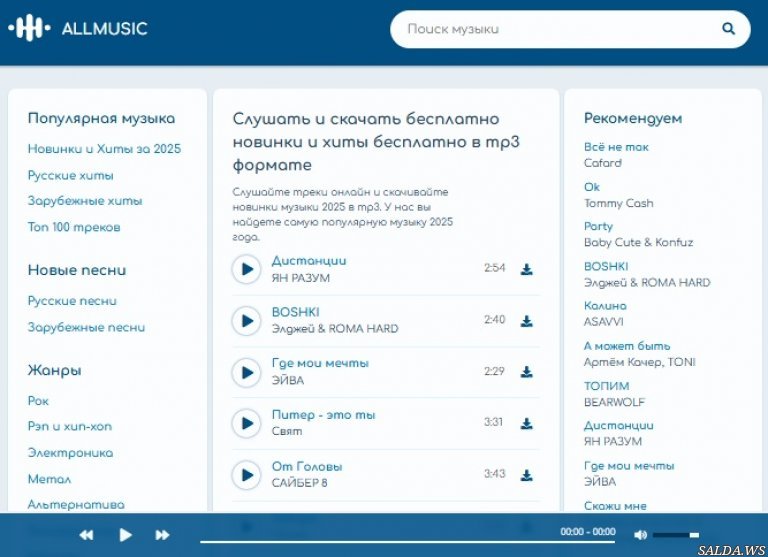Image resolution: width=768 pixels, height=557 pixels.
Task: Skip to next track in player bar
Action: click(163, 535)
